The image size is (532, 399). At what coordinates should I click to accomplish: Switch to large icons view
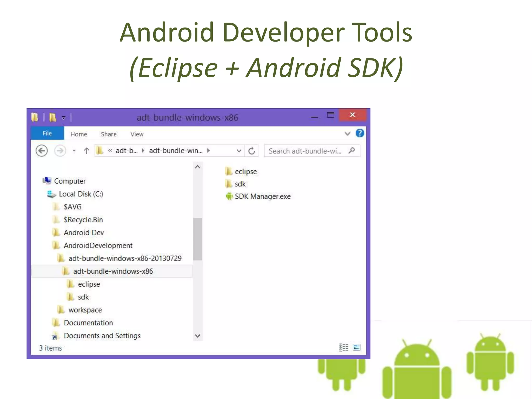[357, 347]
